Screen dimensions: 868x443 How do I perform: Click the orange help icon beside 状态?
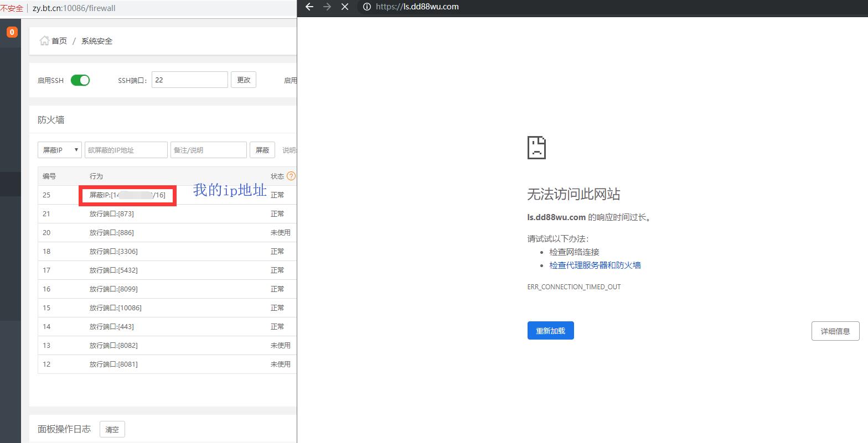(x=291, y=176)
